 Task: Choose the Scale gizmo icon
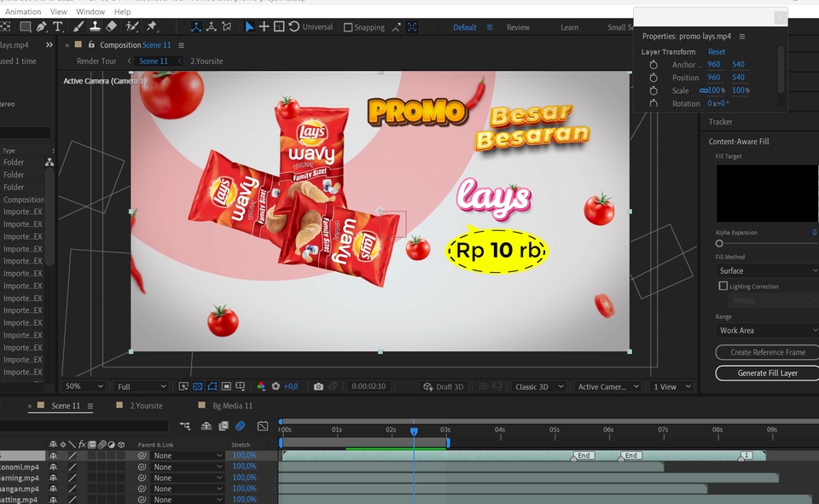(279, 26)
